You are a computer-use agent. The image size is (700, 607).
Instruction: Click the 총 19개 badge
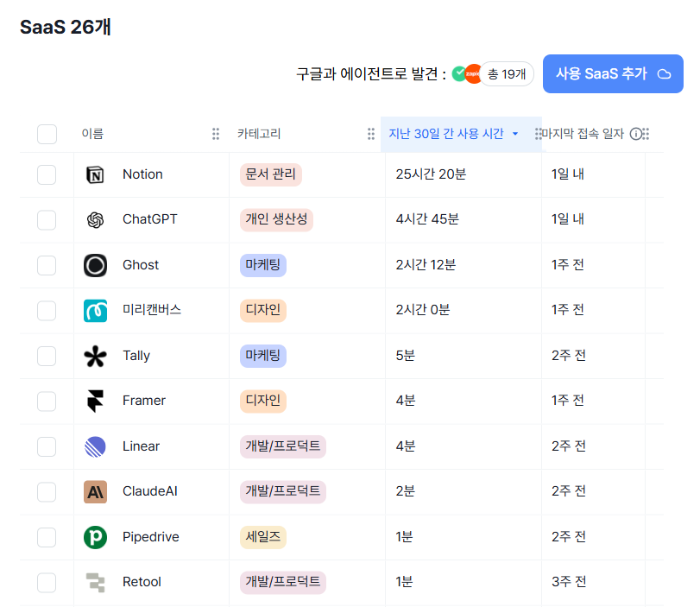click(x=508, y=73)
